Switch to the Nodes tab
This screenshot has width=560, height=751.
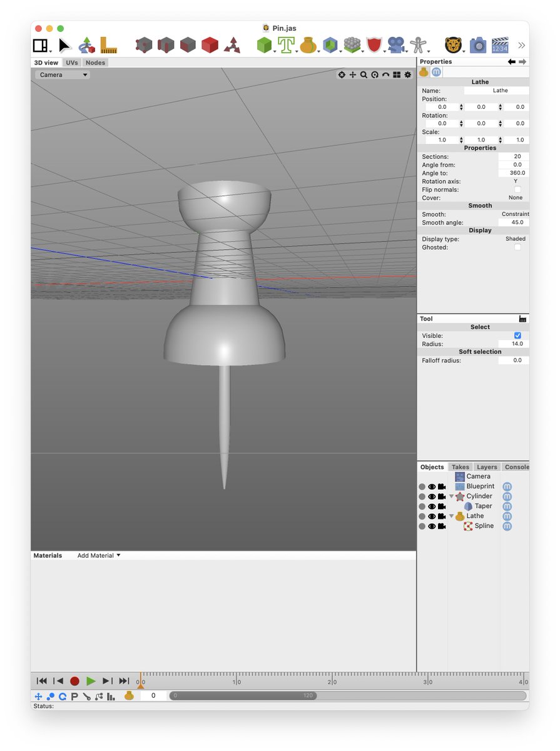[95, 63]
